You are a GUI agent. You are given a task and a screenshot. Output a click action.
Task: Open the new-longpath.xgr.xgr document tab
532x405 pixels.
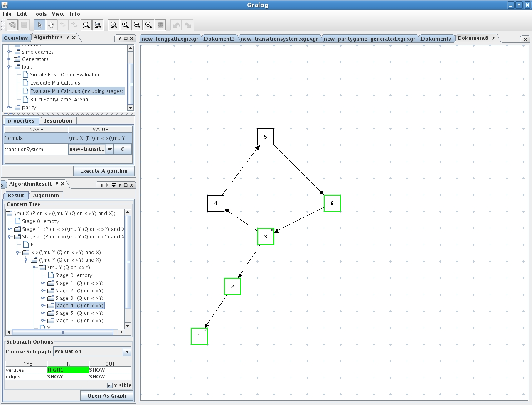tap(170, 39)
